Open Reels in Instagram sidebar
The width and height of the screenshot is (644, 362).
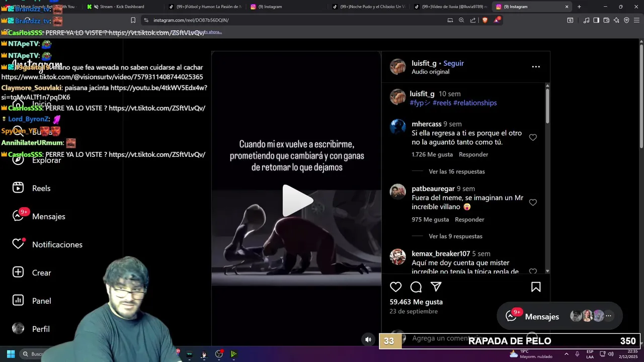[41, 188]
